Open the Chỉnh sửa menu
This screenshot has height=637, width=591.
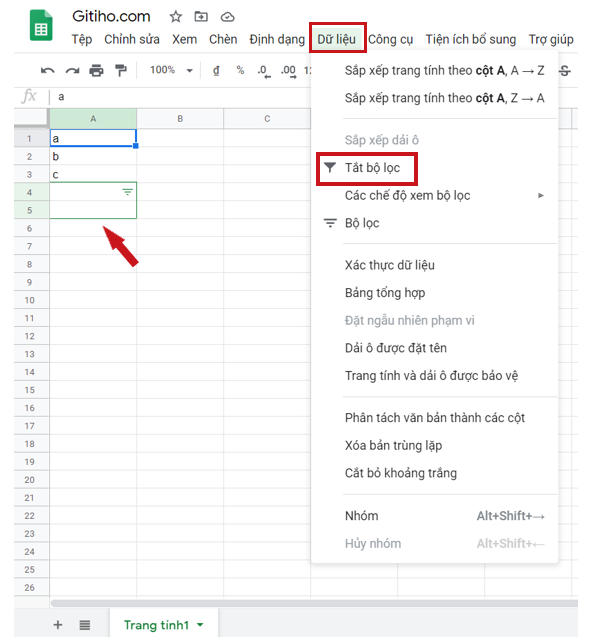coord(132,39)
